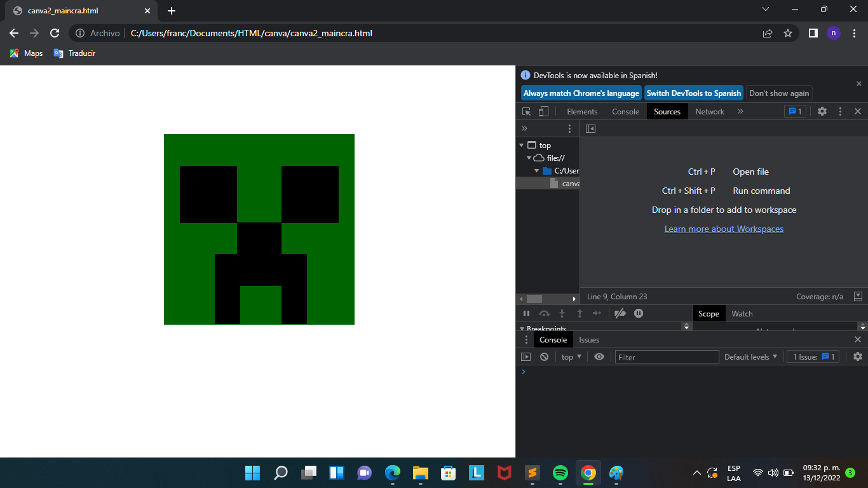The width and height of the screenshot is (868, 488).
Task: Select the Console drawer tab
Action: (553, 340)
